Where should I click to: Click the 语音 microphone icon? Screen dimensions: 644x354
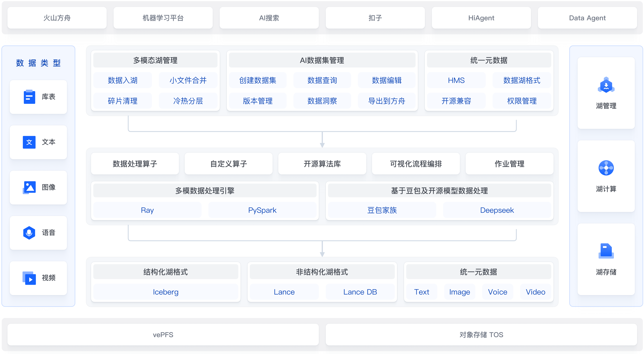pyautogui.click(x=29, y=233)
